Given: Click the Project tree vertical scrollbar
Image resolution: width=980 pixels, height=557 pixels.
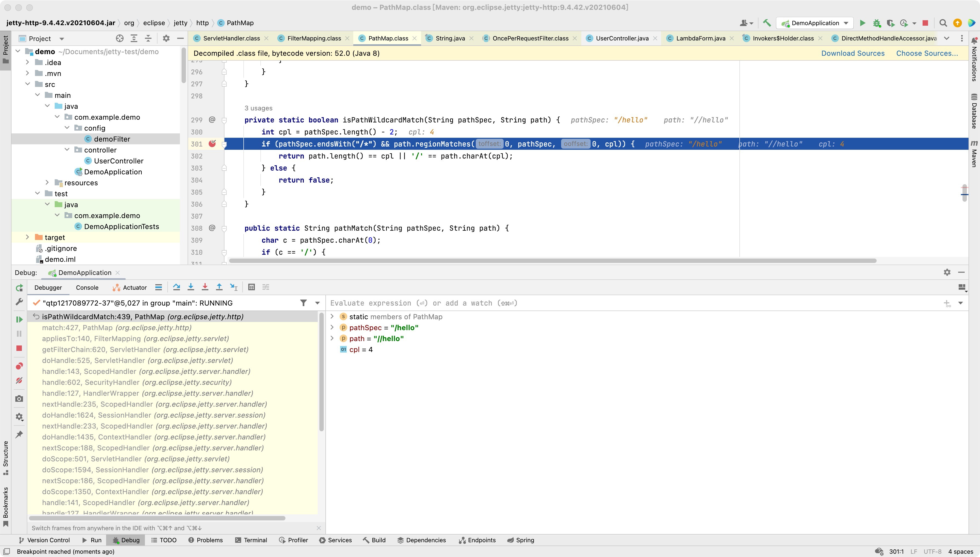Looking at the screenshot, I should point(183,65).
